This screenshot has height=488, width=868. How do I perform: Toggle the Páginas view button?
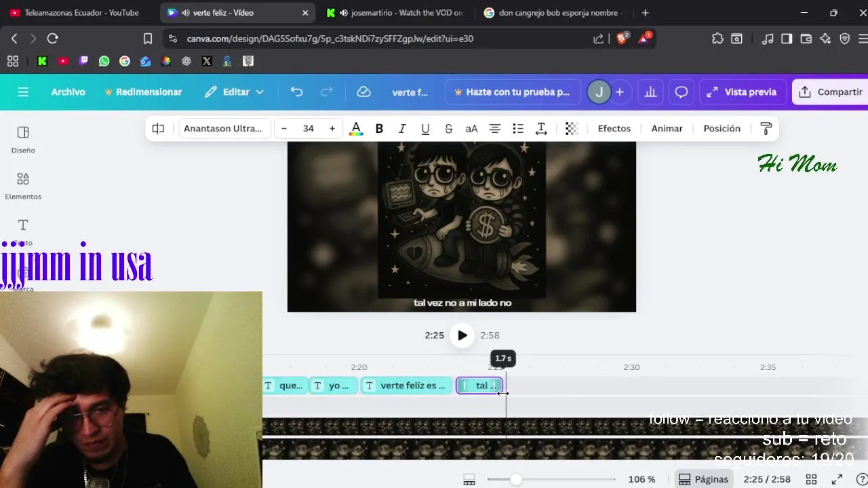coord(703,480)
